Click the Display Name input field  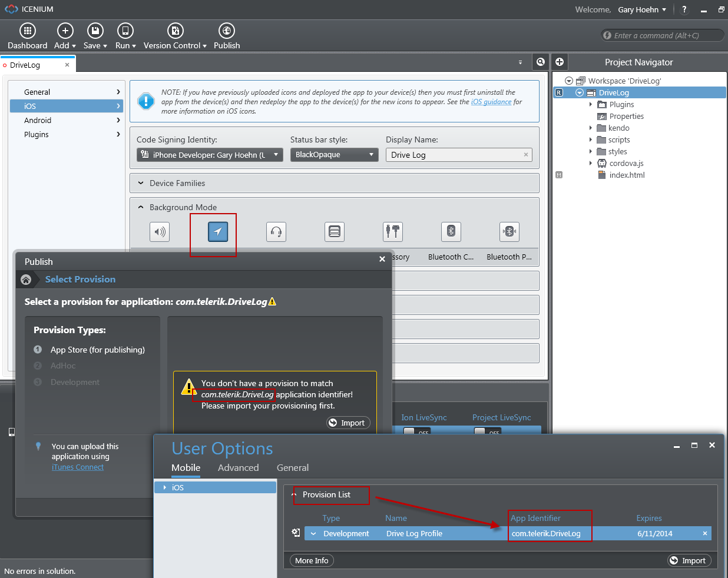coord(459,155)
